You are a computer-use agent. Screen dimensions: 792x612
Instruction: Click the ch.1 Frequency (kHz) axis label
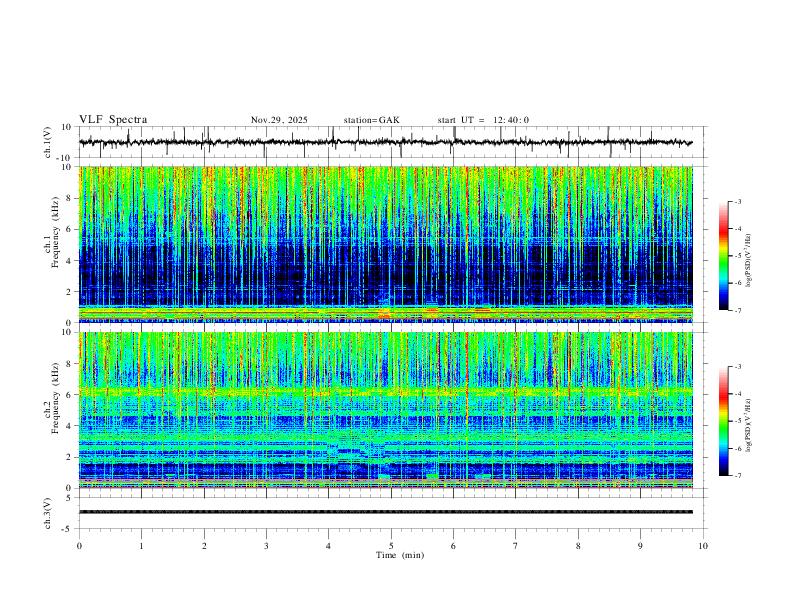tap(52, 233)
